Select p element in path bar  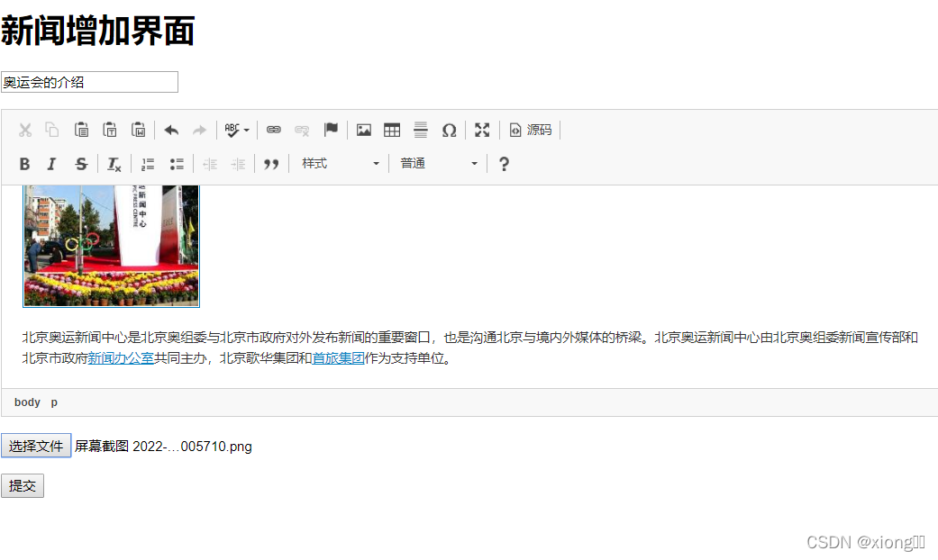click(x=54, y=402)
